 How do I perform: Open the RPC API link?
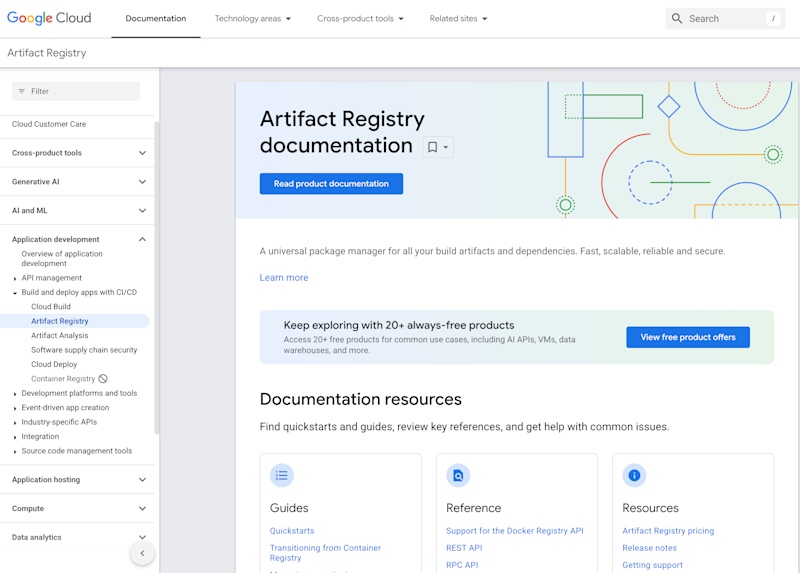462,565
